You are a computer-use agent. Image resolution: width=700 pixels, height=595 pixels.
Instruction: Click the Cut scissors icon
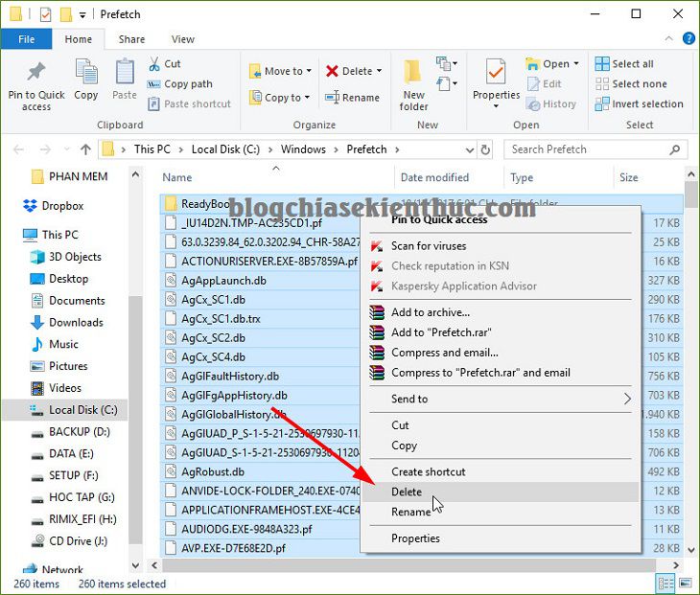point(154,64)
